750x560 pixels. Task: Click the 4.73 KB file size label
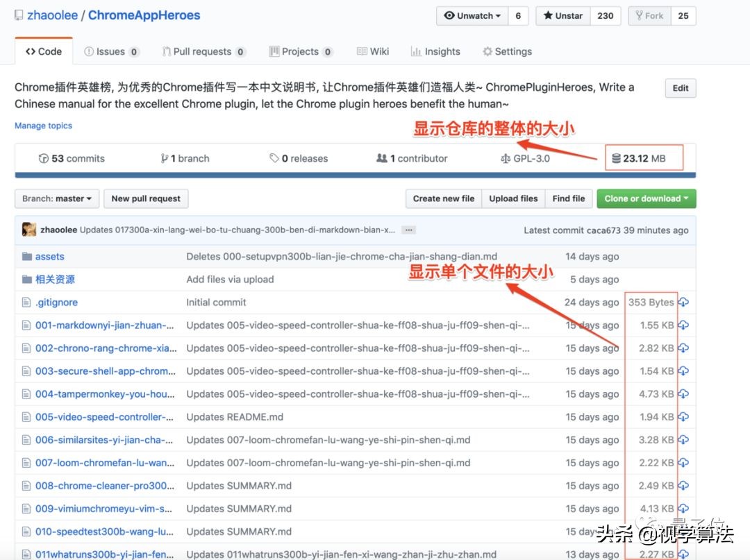tap(656, 394)
